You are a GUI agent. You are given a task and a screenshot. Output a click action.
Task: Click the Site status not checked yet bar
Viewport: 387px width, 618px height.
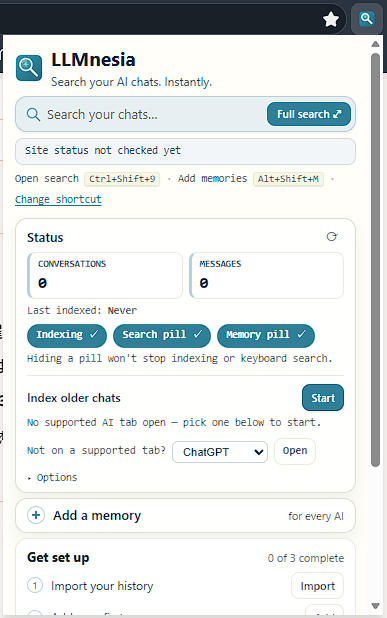pos(185,151)
